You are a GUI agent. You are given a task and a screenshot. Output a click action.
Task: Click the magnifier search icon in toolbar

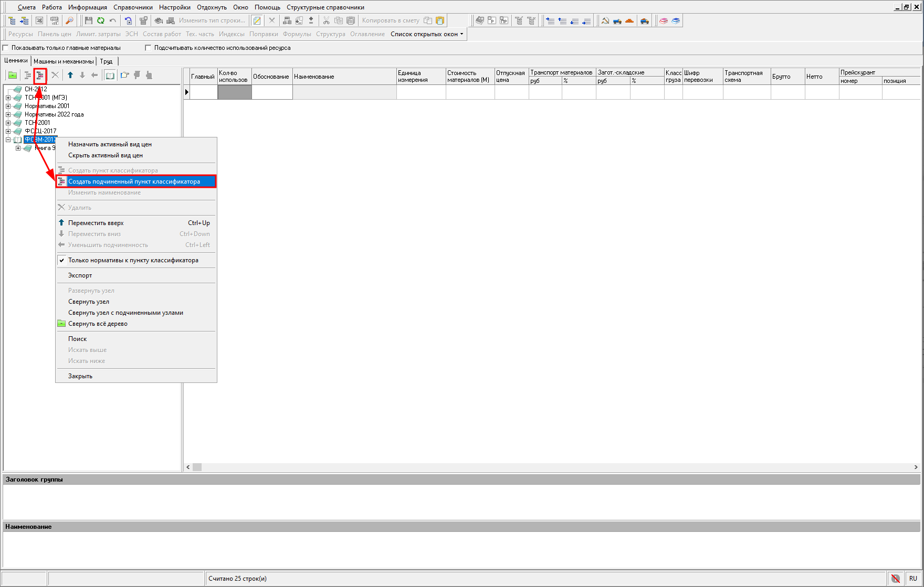(69, 21)
